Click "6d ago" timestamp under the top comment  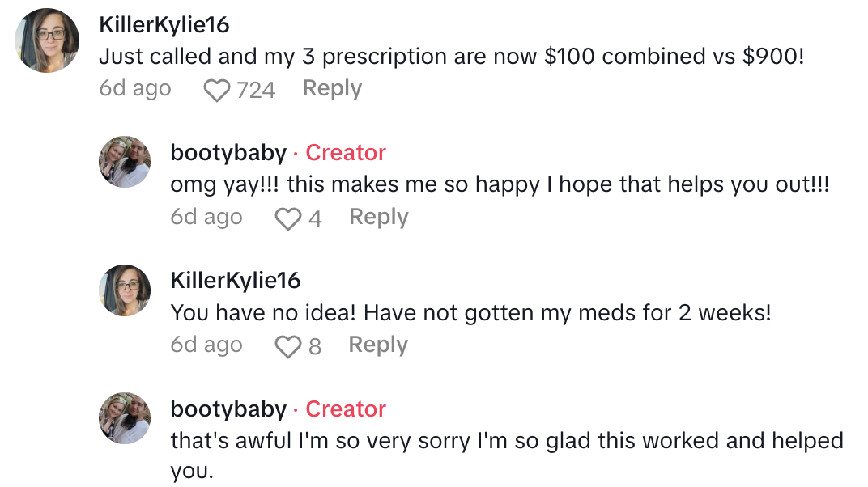point(135,88)
